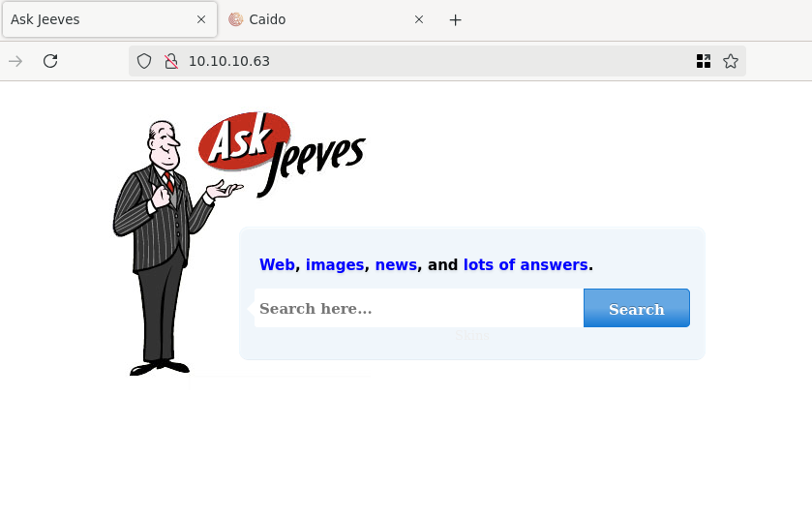Click the grid icon with arrow in address bar
This screenshot has height=519, width=812.
[704, 61]
